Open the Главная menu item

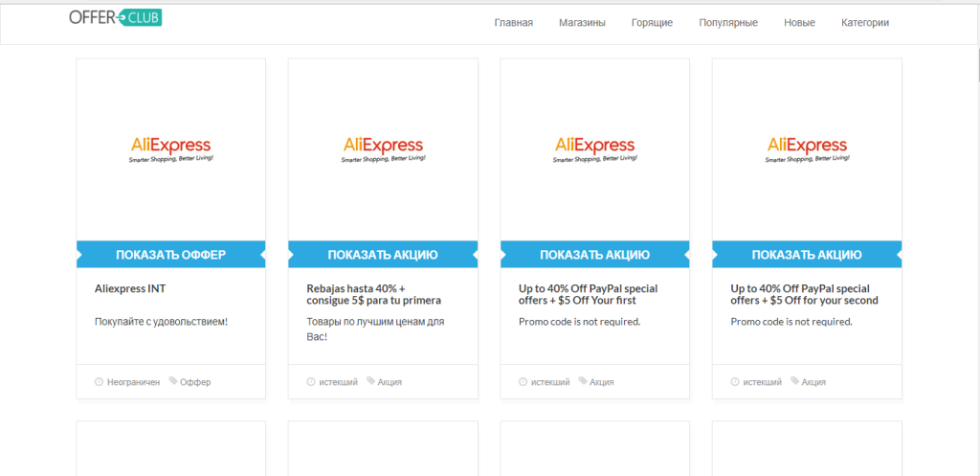tap(513, 23)
